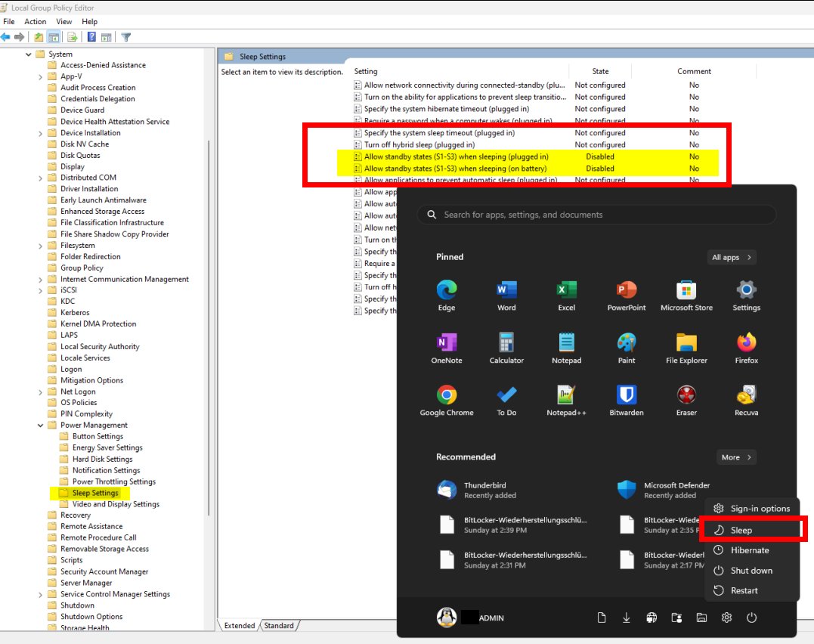Open the pinned Settings app icon
Image resolution: width=814 pixels, height=644 pixels.
(747, 296)
